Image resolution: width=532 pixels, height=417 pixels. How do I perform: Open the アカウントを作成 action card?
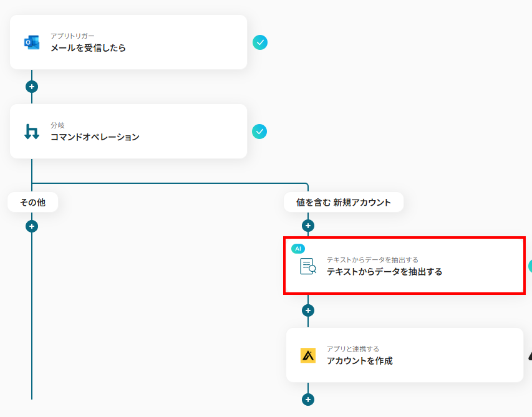pyautogui.click(x=404, y=355)
